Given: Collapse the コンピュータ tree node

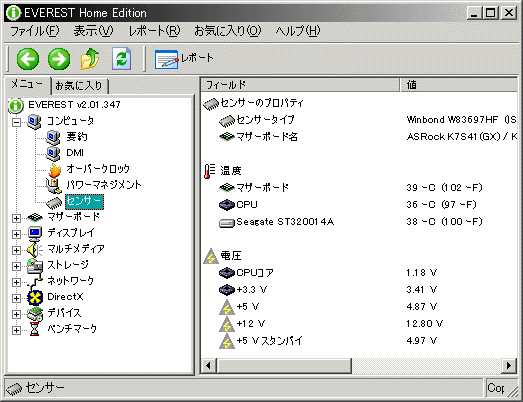Looking at the screenshot, I should click(16, 122).
